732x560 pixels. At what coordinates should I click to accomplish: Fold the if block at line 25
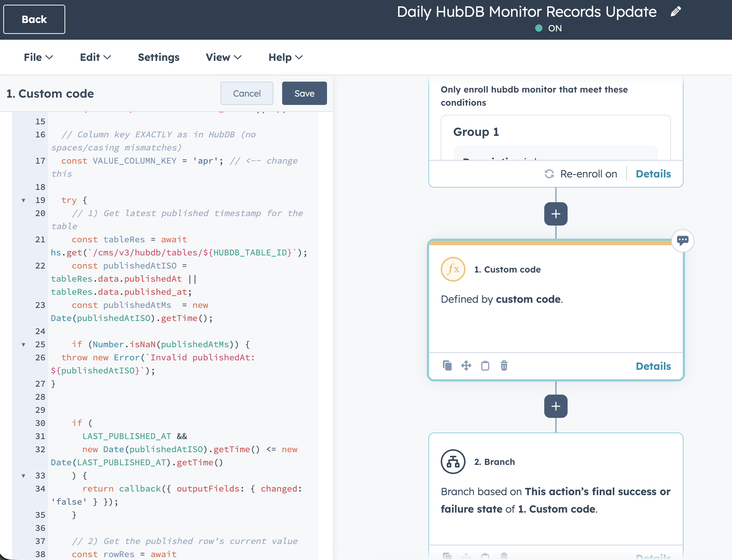24,345
